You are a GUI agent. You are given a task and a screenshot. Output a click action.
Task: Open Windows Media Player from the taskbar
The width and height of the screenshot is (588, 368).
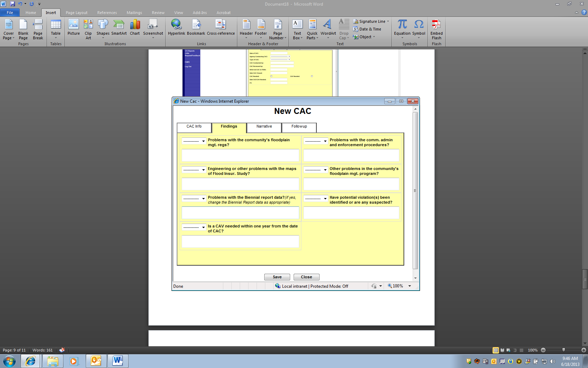74,361
